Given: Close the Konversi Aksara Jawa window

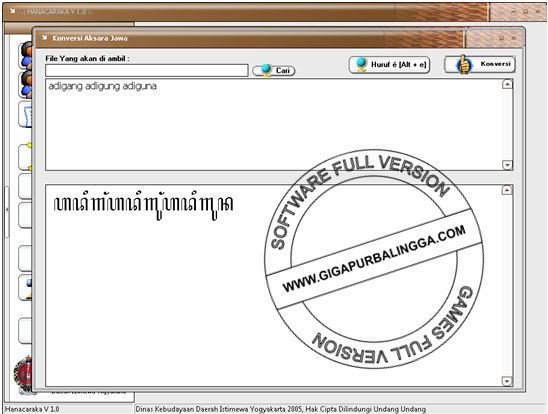Looking at the screenshot, I should pyautogui.click(x=513, y=38).
